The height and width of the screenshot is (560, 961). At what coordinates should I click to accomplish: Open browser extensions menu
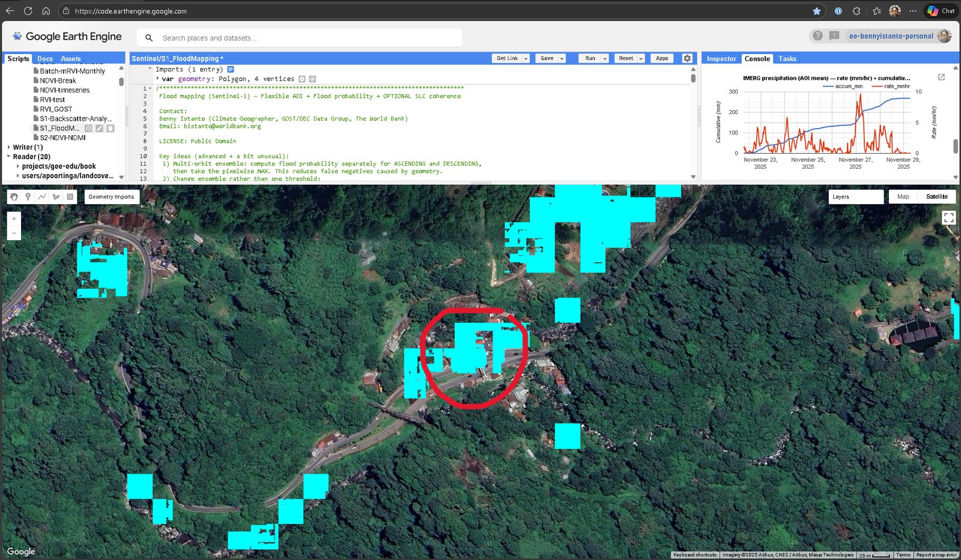856,11
